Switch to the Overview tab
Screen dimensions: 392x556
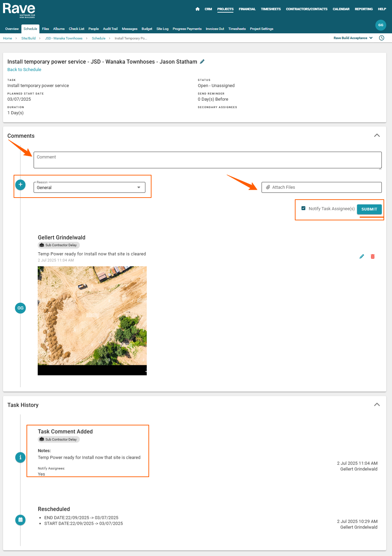pos(12,29)
